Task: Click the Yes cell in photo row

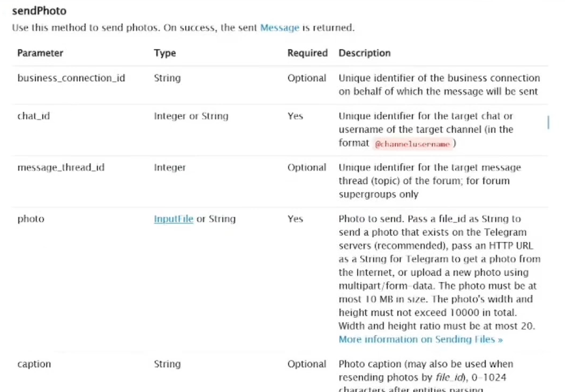Action: (295, 219)
